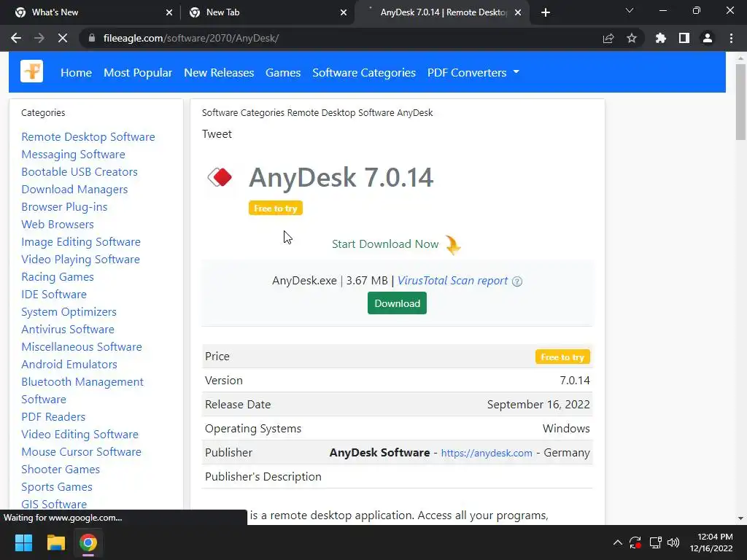747x560 pixels.
Task: Click the forward navigation arrow
Action: [39, 38]
